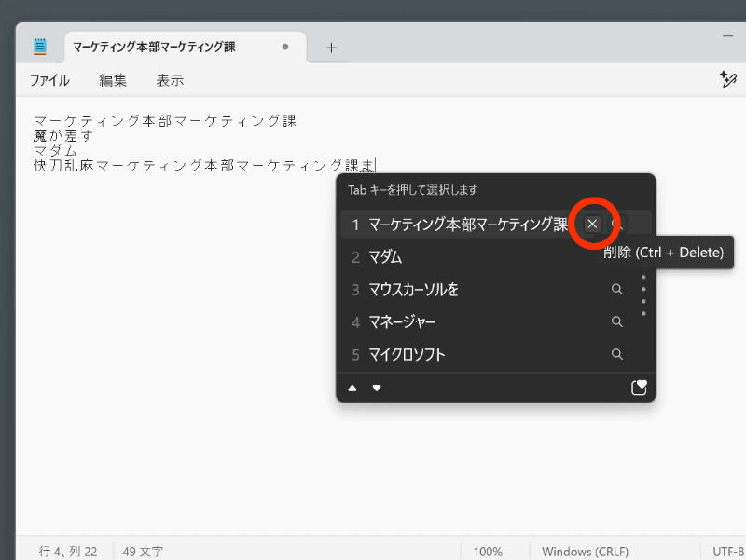Expand the three-dot menu beside マウスカーソルを
Screen dimensions: 746x560
pos(643,289)
